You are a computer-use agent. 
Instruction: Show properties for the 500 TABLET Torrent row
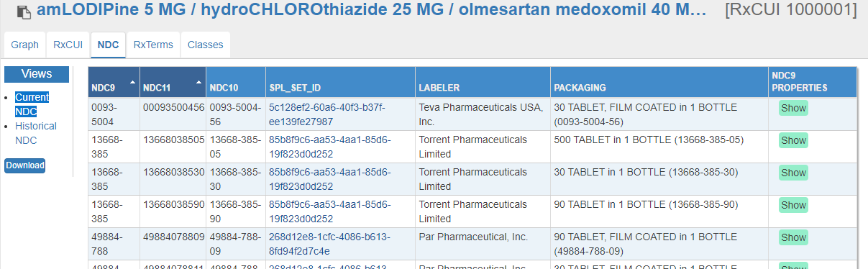coord(793,140)
